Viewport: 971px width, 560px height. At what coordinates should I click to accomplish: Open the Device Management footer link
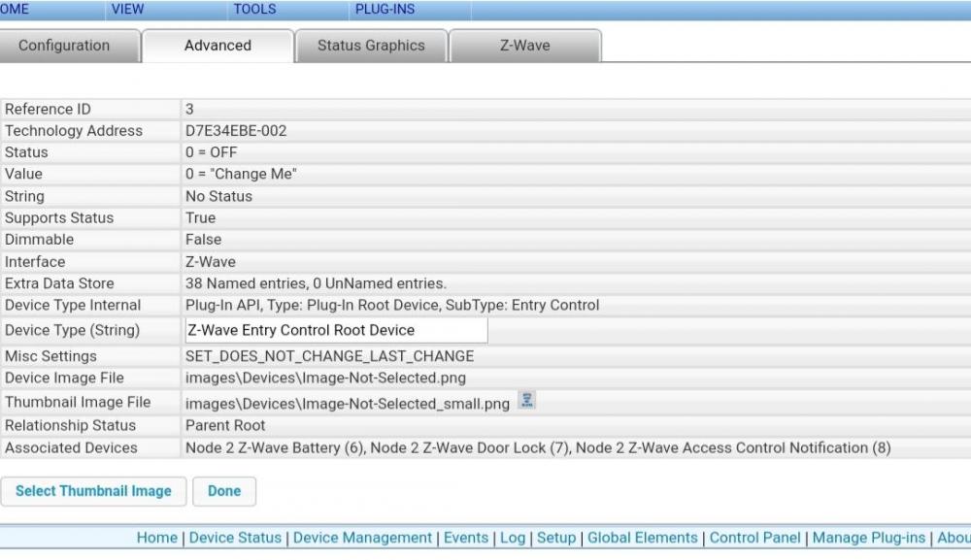pyautogui.click(x=362, y=538)
